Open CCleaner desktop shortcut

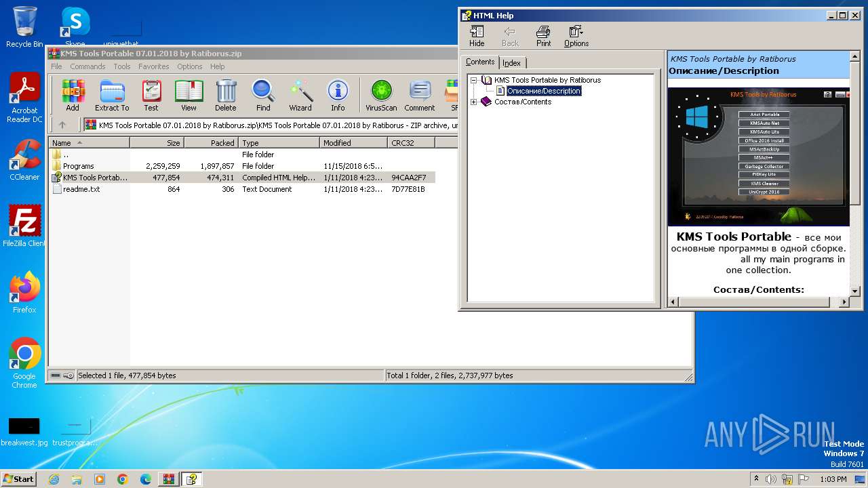click(24, 160)
